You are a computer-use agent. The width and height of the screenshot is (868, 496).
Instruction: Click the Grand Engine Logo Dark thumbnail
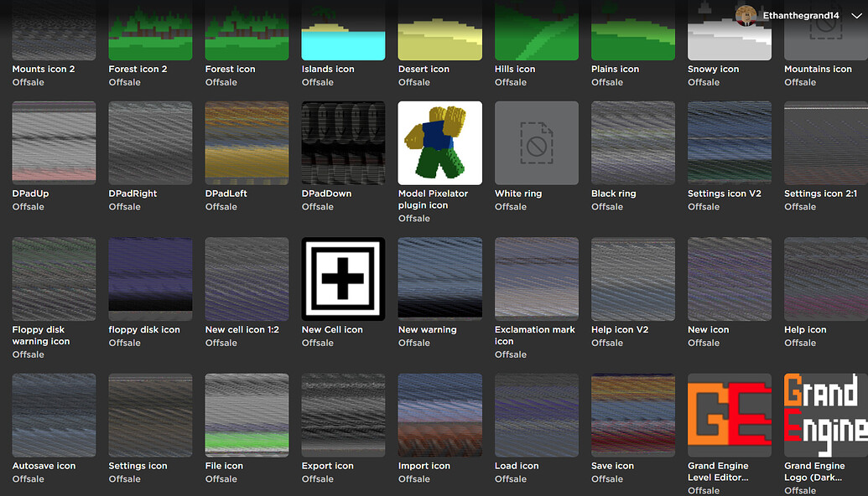[x=825, y=415]
